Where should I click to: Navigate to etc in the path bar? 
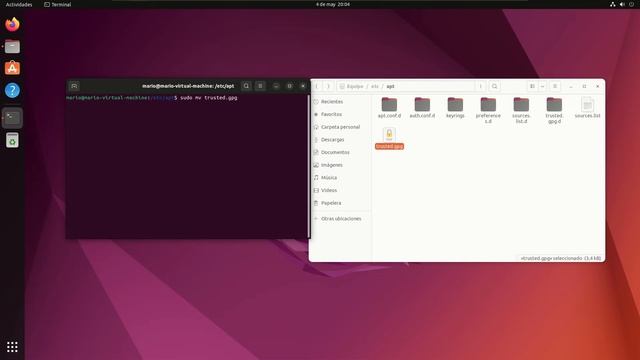point(375,87)
